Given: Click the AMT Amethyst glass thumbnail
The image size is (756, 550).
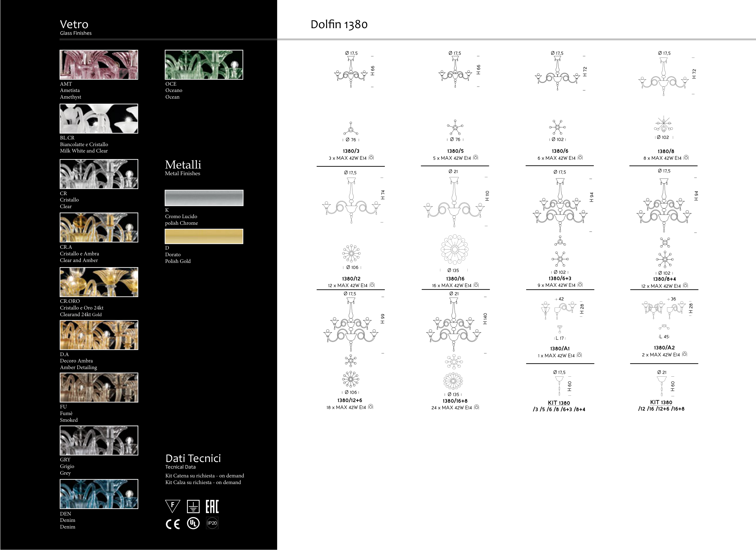Looking at the screenshot, I should click(x=99, y=65).
